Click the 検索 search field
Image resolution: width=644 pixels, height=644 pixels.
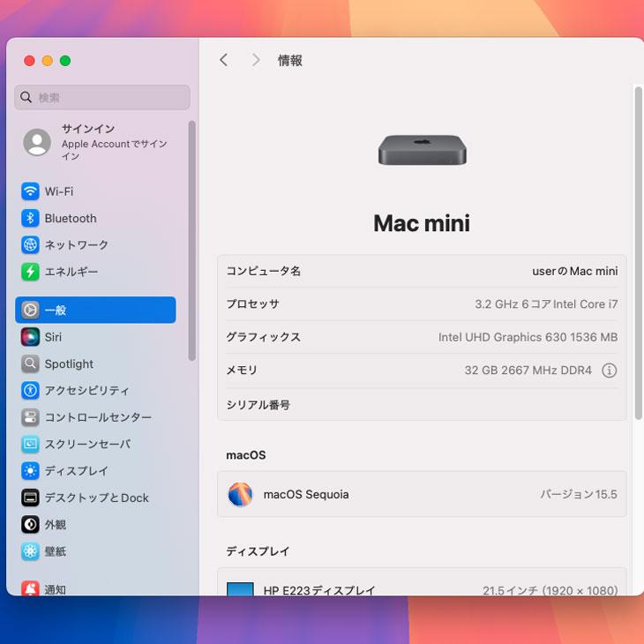coord(102,97)
